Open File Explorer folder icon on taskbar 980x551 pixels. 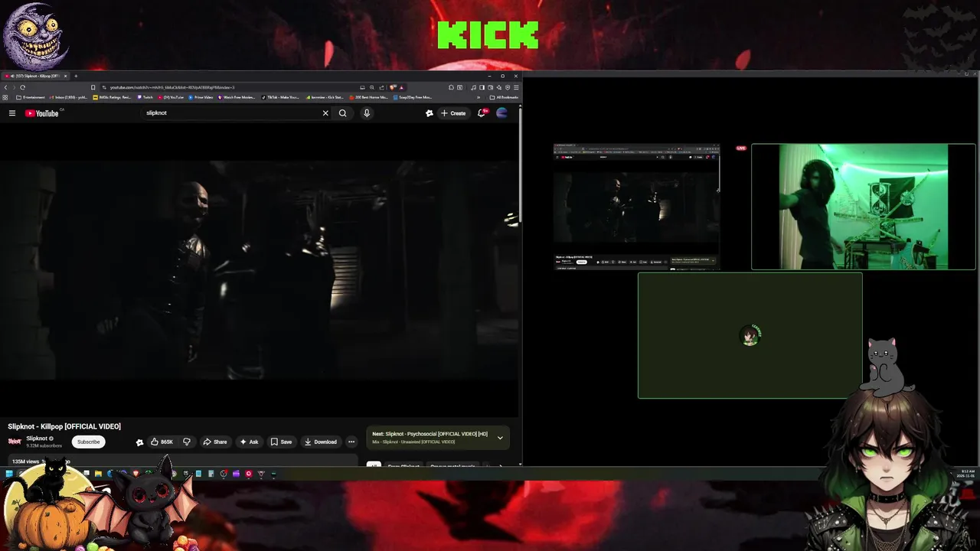tap(98, 474)
